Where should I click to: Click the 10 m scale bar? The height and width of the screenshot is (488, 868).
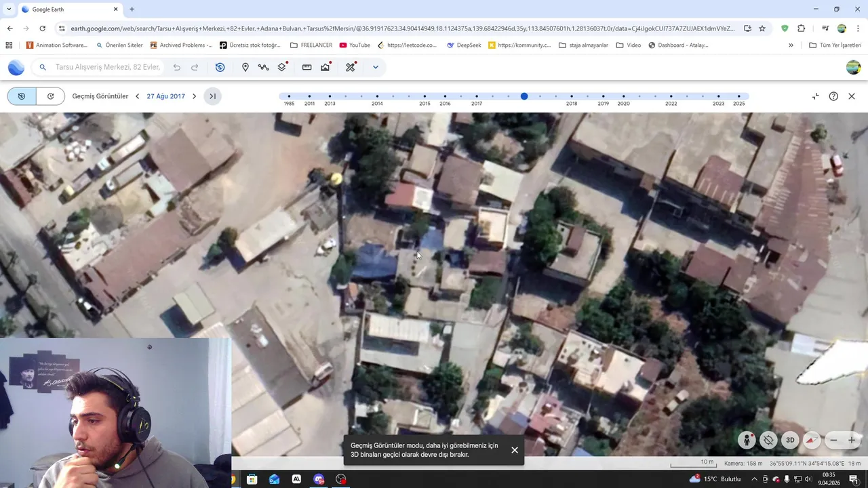click(x=692, y=463)
